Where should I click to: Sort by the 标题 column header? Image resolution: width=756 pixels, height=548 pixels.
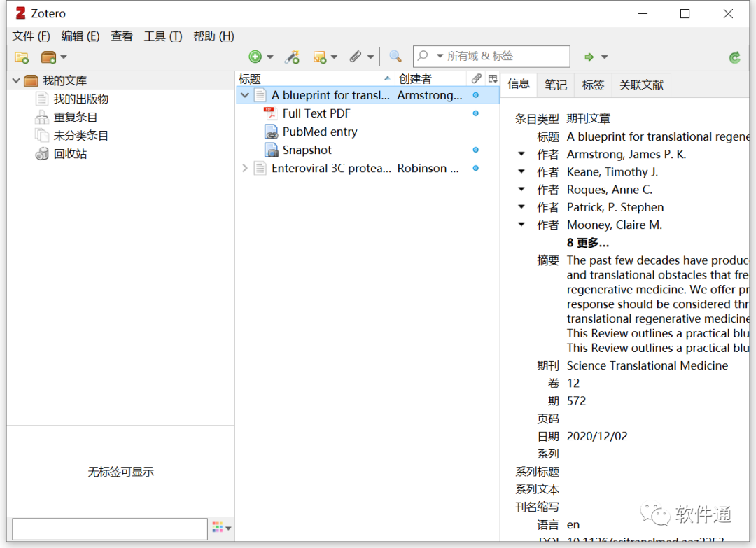315,78
